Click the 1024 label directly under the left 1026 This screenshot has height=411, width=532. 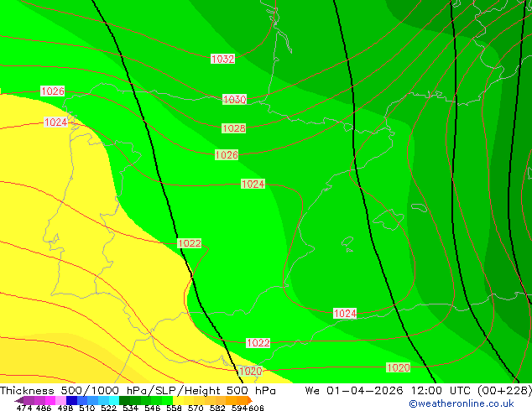point(56,122)
